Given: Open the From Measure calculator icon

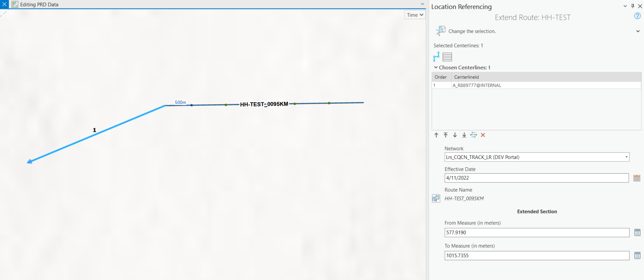Looking at the screenshot, I should 637,233.
